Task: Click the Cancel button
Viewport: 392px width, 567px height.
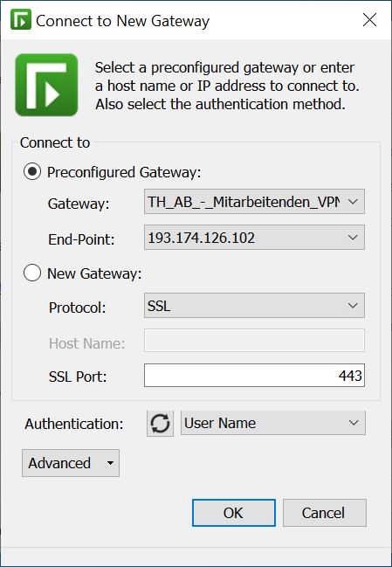Action: 325,513
